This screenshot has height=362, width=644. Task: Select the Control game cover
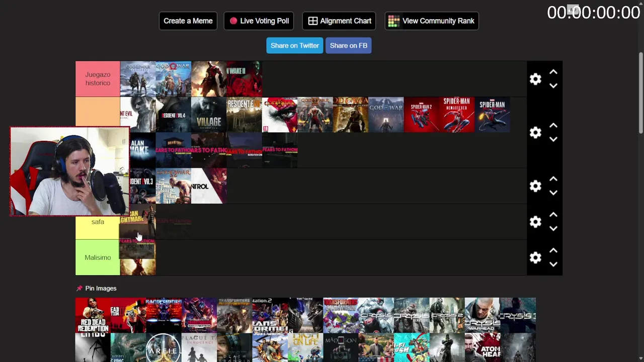(209, 186)
